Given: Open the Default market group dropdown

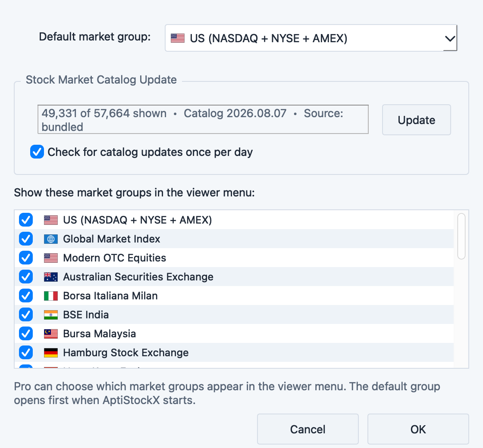Looking at the screenshot, I should 311,38.
